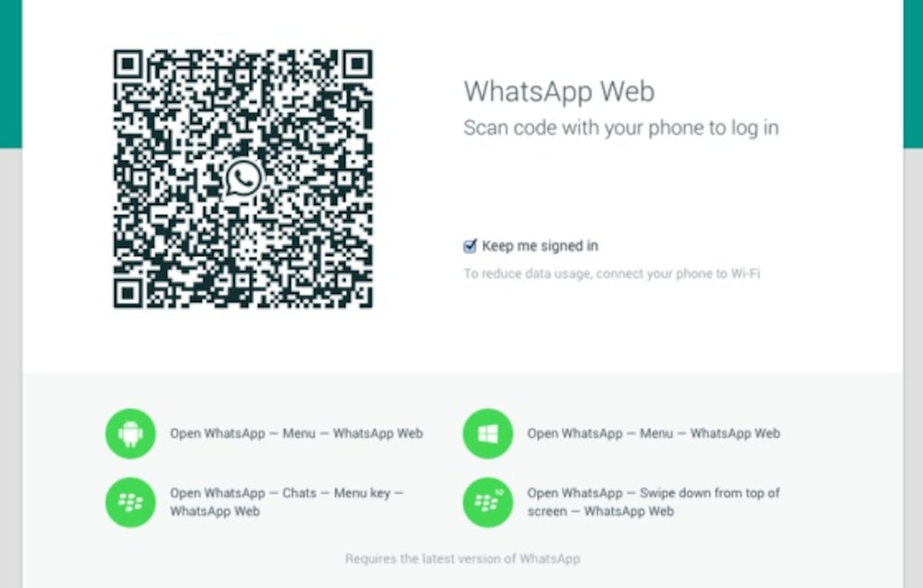Image resolution: width=923 pixels, height=588 pixels.
Task: Select the BlackBerry icon beside Chats instructions
Action: click(131, 503)
